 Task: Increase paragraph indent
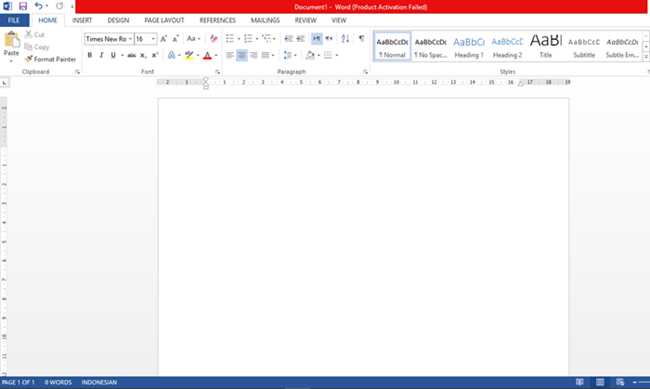(301, 39)
